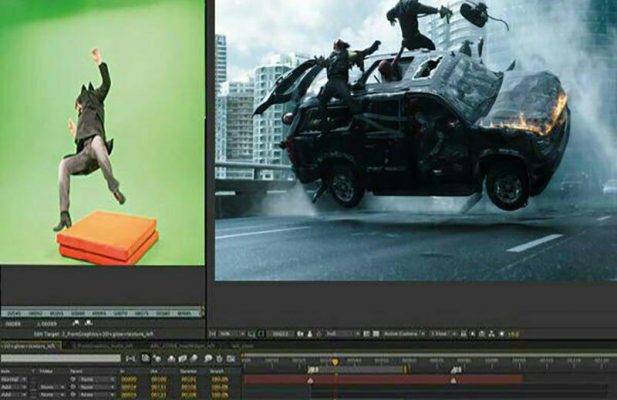617x400 pixels.
Task: Click the Edit Target composition name label
Action: pos(94,334)
